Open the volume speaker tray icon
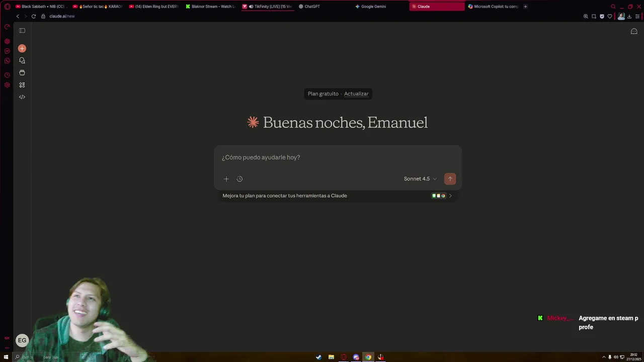The width and height of the screenshot is (644, 362). [616, 357]
